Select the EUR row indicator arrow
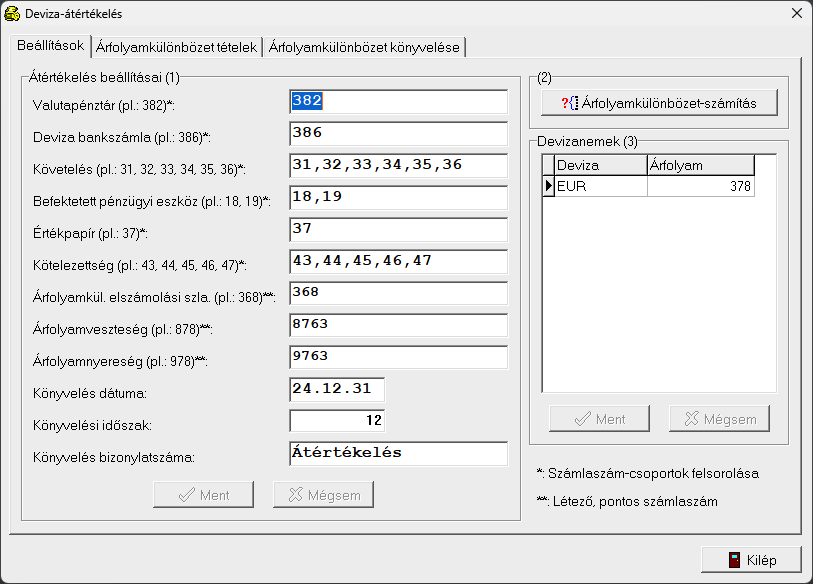Screen dimensions: 813x584 click(x=549, y=186)
